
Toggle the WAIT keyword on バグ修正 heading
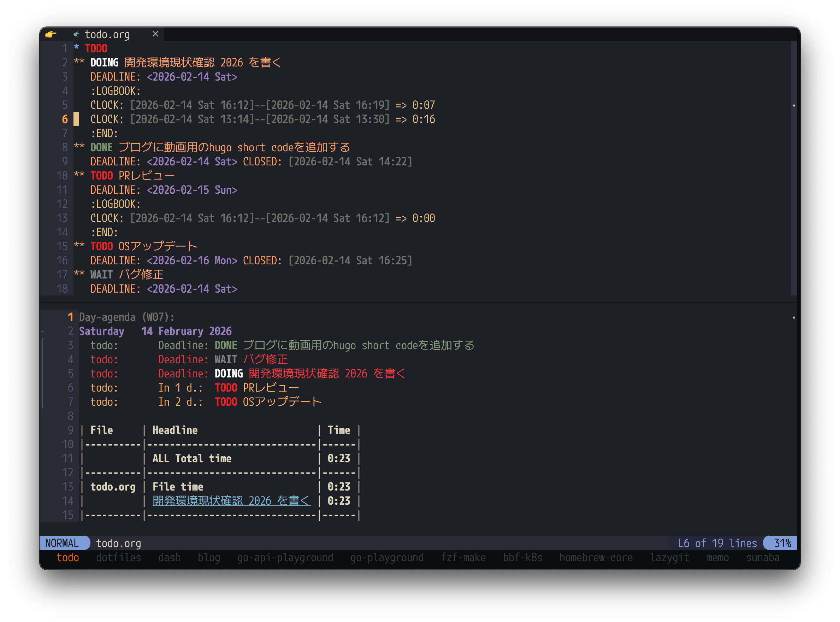(x=101, y=275)
